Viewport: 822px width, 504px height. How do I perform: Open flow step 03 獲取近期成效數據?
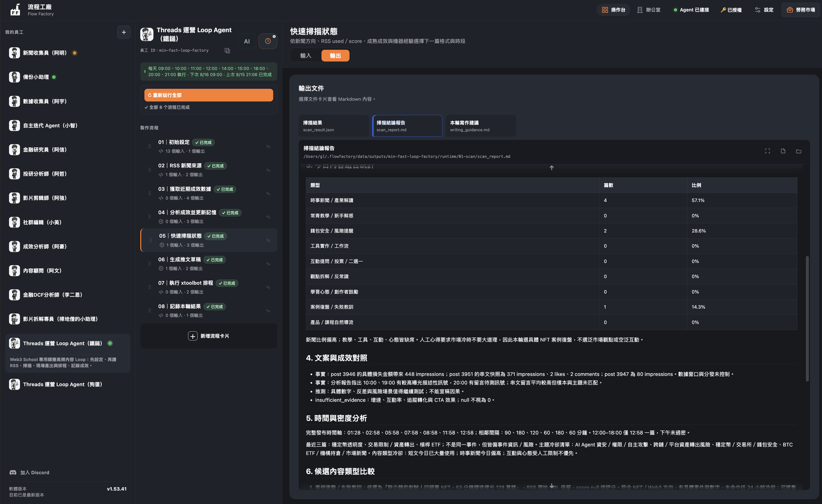pos(209,193)
